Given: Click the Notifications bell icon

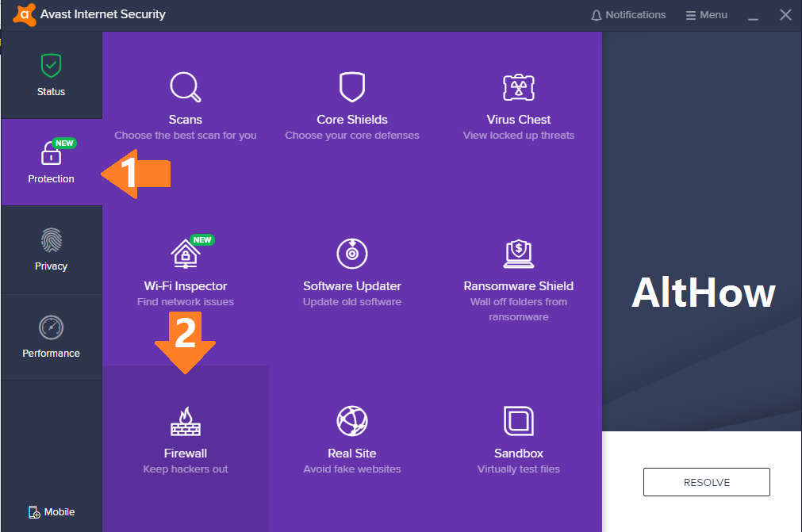Looking at the screenshot, I should pyautogui.click(x=596, y=15).
